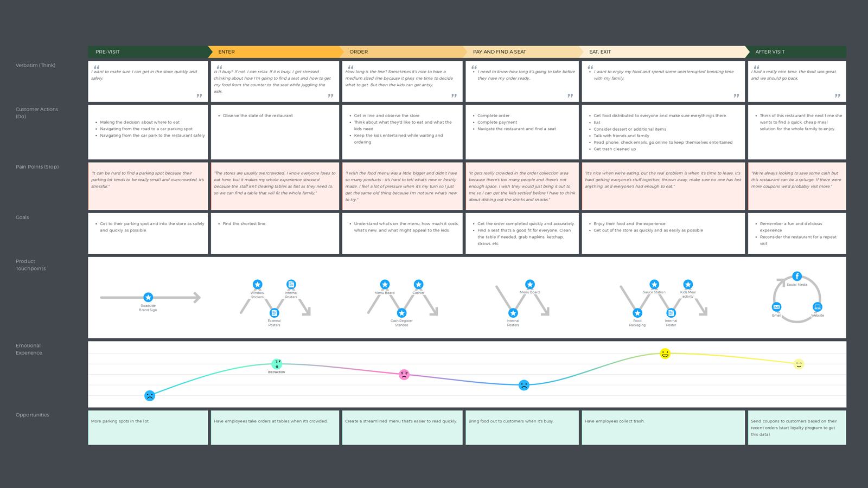This screenshot has width=868, height=488.
Task: Click the ENTER stage header
Action: click(x=276, y=52)
